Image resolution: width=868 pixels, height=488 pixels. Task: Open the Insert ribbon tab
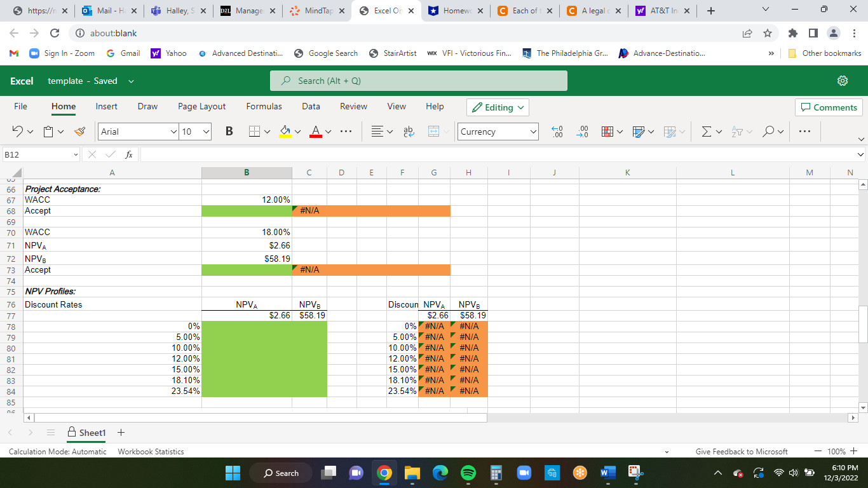106,106
